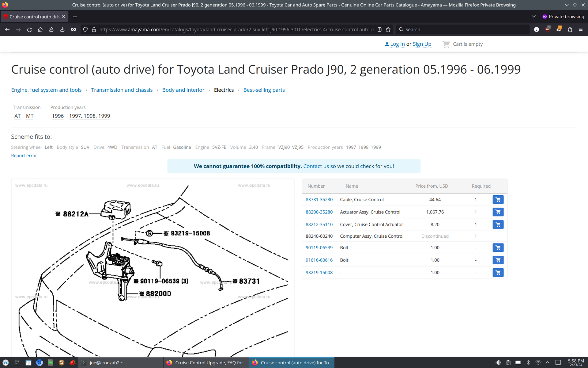Click the battery tray icon
The image size is (588, 368).
[518, 362]
